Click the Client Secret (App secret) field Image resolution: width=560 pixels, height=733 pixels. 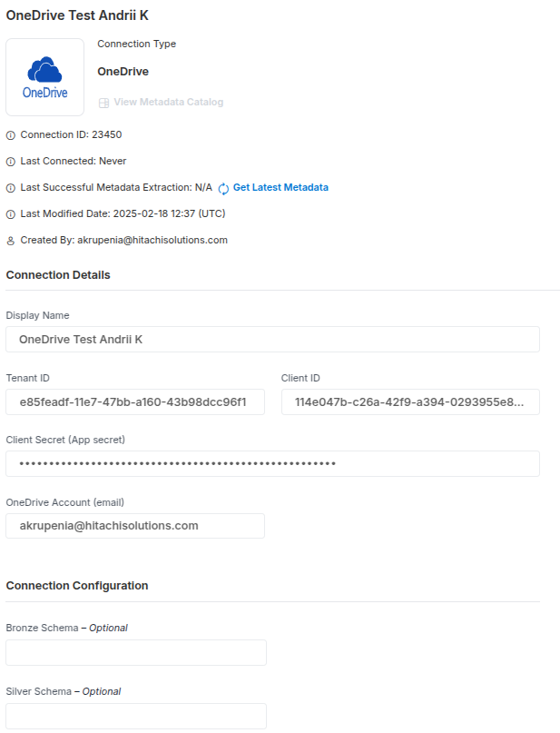click(273, 464)
